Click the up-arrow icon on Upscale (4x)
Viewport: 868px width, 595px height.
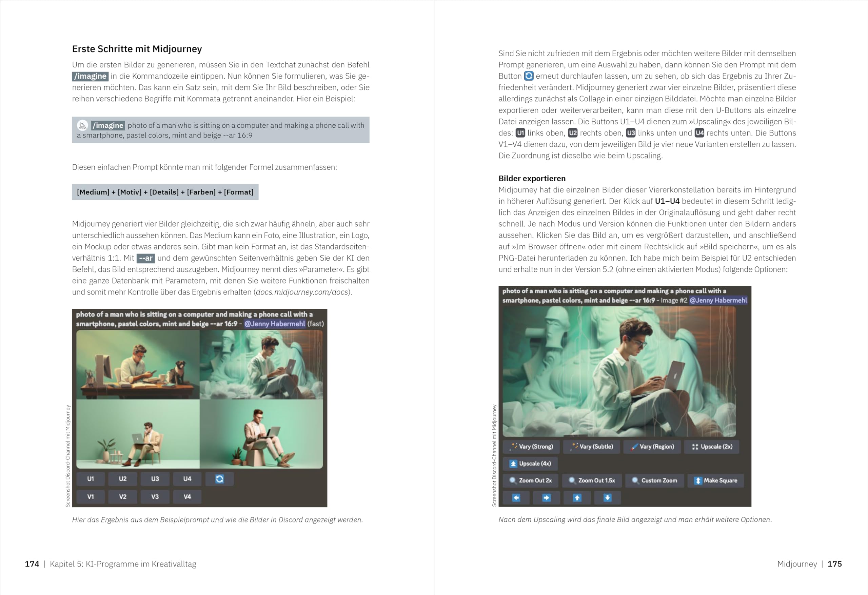pos(513,464)
